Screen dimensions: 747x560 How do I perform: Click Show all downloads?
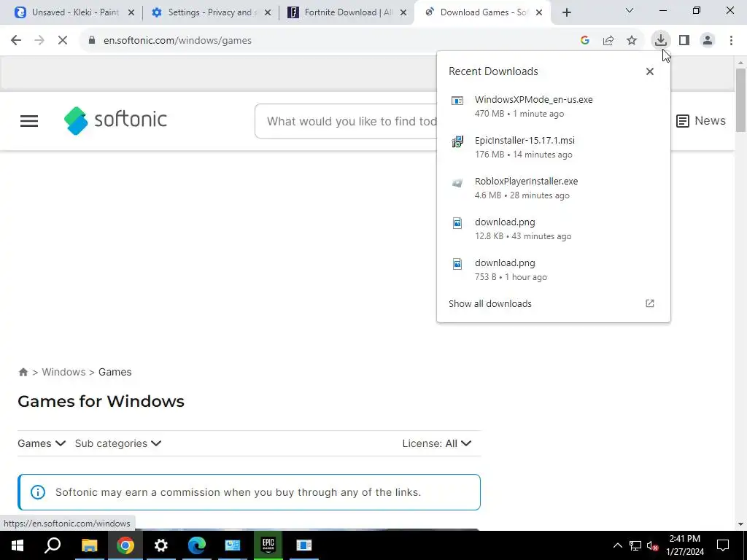[490, 304]
